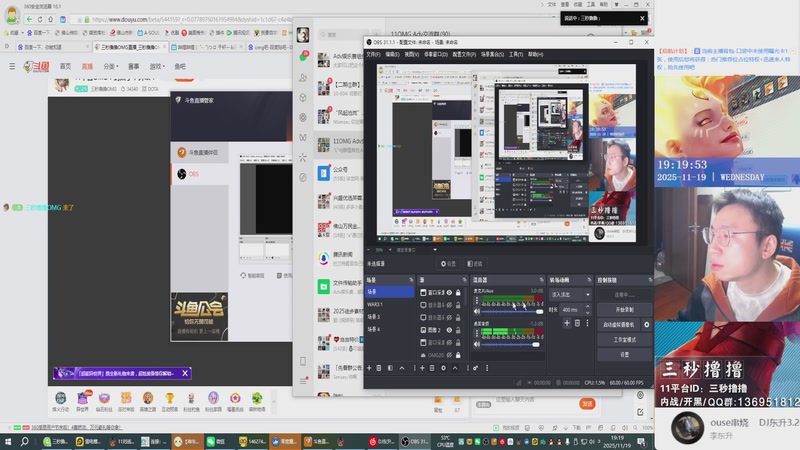
Task: Mute the Mic/Aux speaker icon
Action: coord(477,311)
